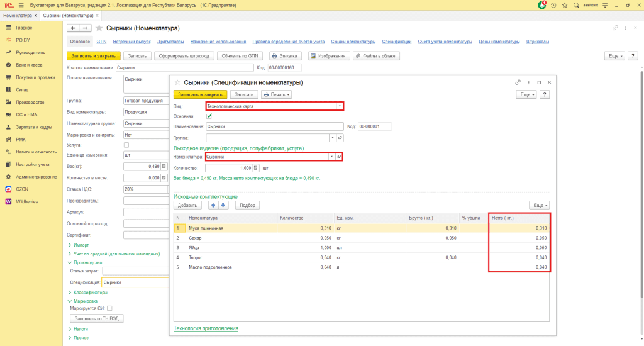The height and width of the screenshot is (346, 644).
Task: Move component row down with blue arrow
Action: click(x=223, y=205)
